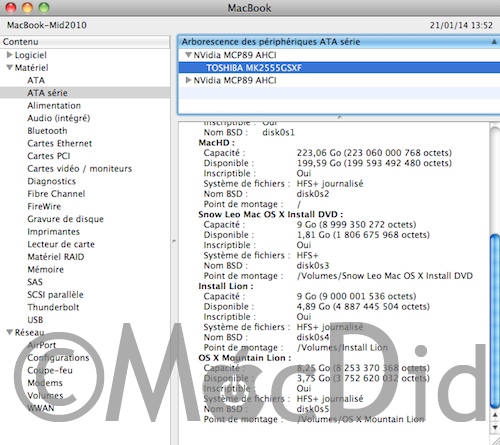Select the USB category in sidebar
This screenshot has width=500, height=445.
pos(35,320)
